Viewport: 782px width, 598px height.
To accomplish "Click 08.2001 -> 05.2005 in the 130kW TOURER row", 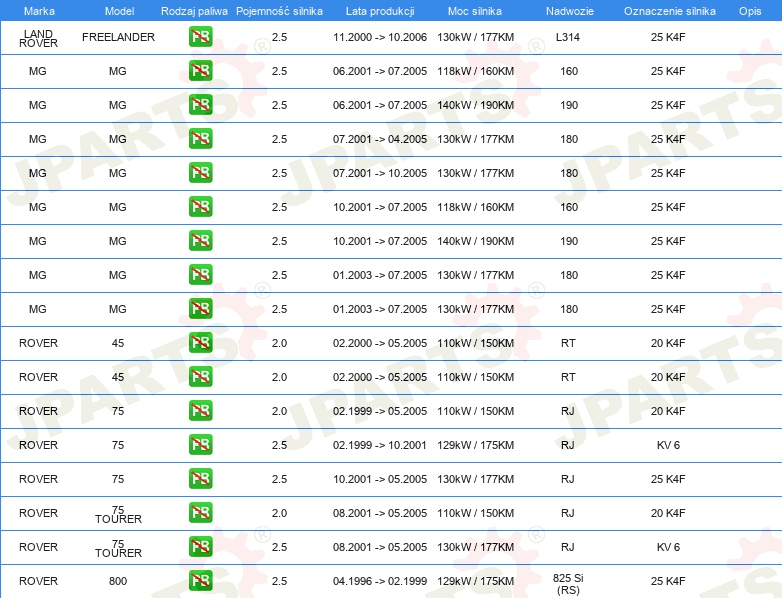I will coord(380,547).
